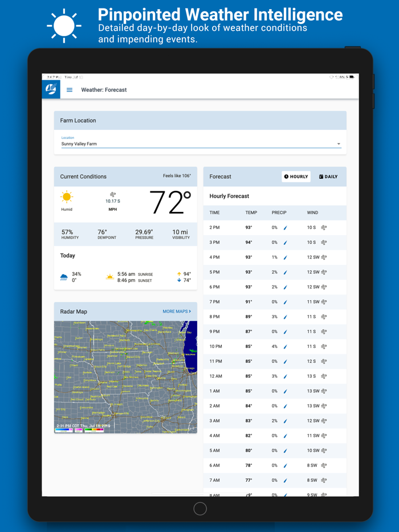Click the wind icon above 10.17 S

click(113, 194)
